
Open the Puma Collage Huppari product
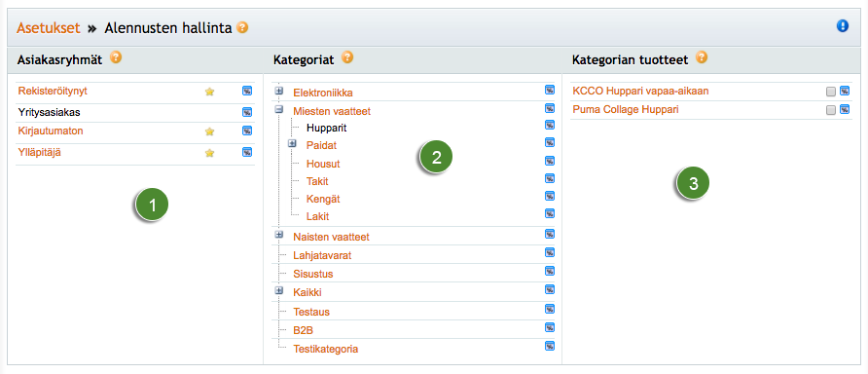[626, 110]
